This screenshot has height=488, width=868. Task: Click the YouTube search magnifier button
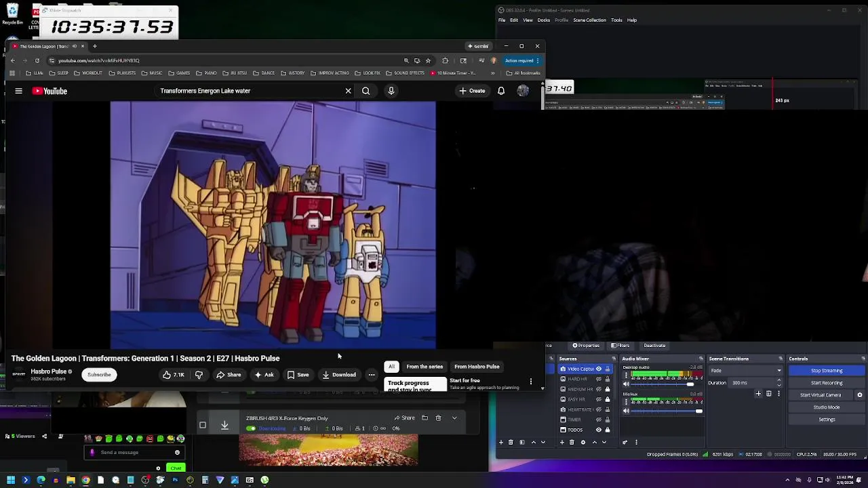point(366,91)
